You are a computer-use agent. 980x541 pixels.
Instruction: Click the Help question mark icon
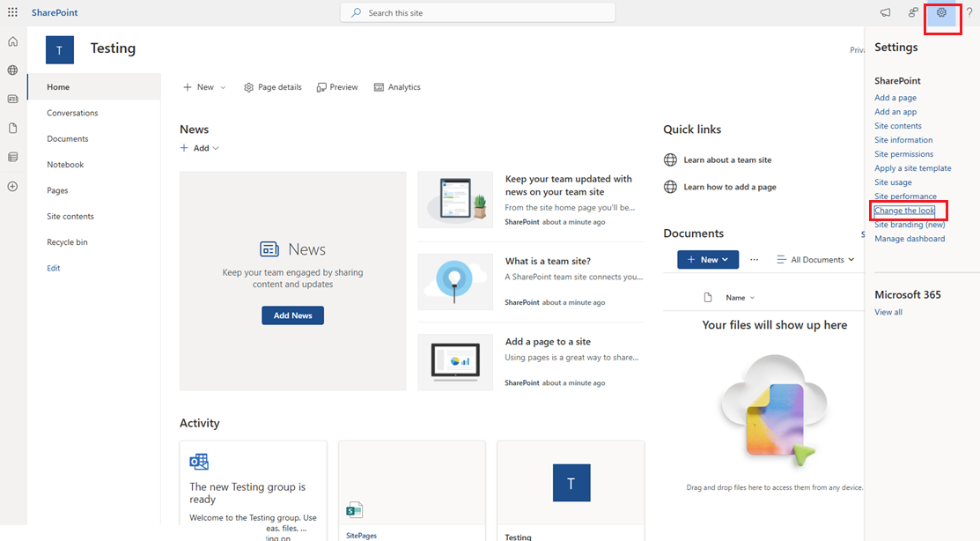click(969, 12)
